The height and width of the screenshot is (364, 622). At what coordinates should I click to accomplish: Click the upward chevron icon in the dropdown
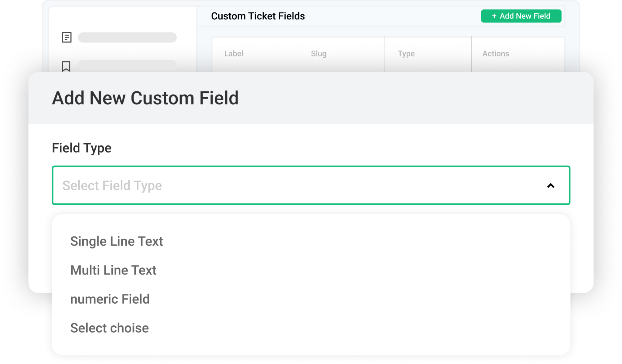tap(550, 185)
